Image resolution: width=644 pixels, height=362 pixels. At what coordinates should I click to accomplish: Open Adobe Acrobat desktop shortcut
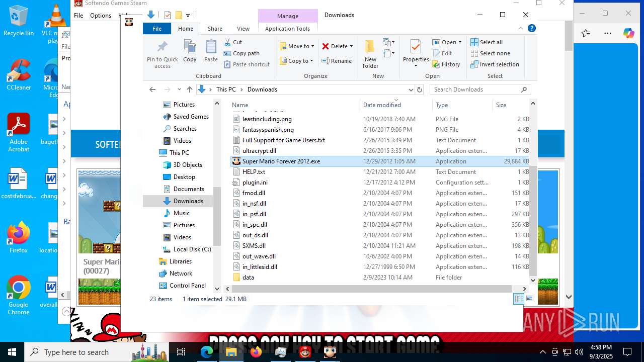point(19,133)
